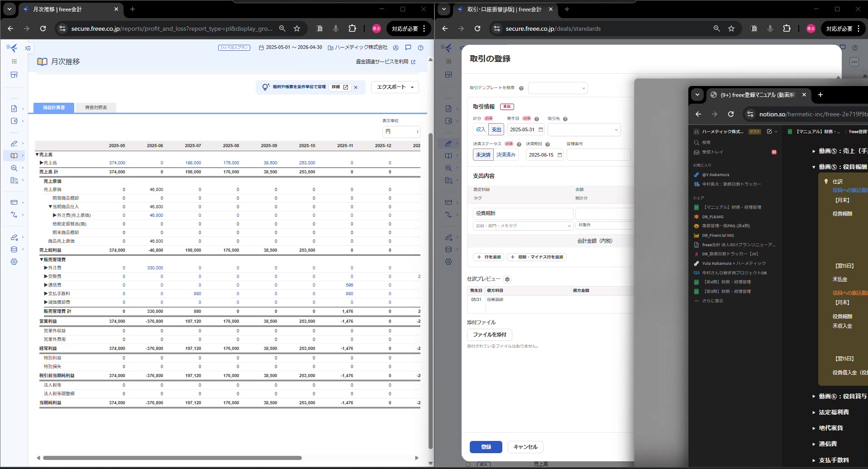868x469 pixels.
Task: Click the help icon next to 取引テンプレートを検索
Action: pos(521,88)
